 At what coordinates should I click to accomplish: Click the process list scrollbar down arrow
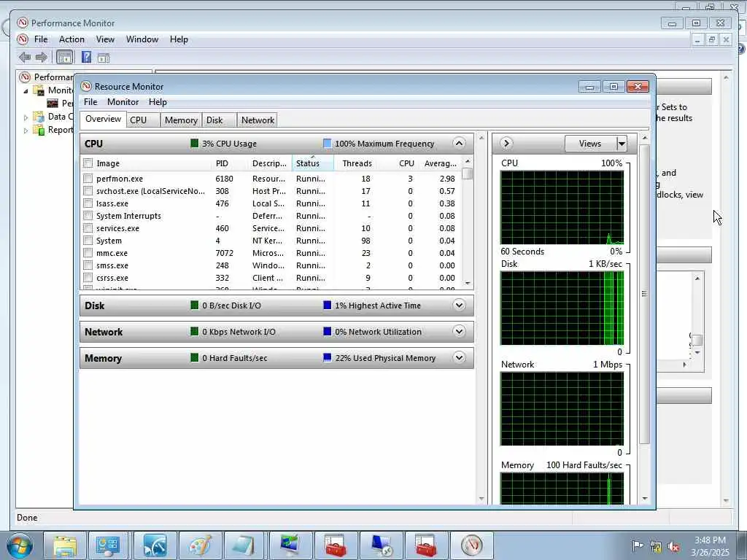(x=468, y=284)
